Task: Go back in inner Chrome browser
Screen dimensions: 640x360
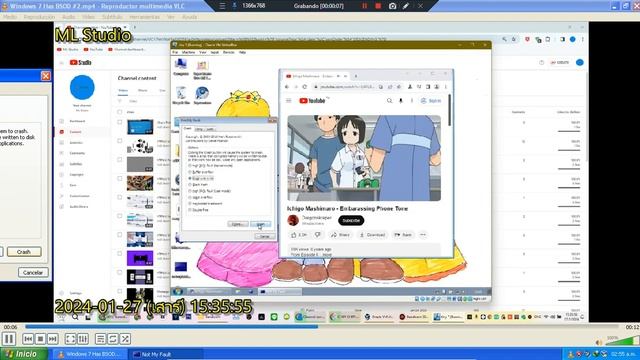Action: (287, 87)
